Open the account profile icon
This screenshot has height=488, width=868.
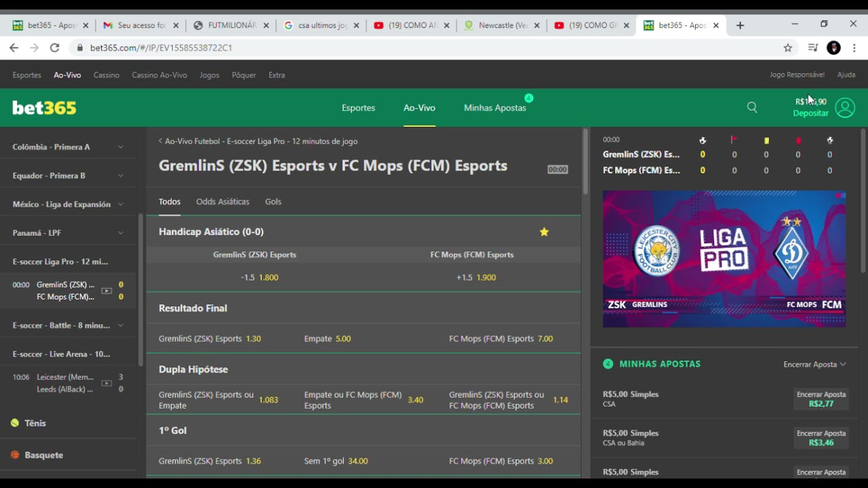pos(845,108)
